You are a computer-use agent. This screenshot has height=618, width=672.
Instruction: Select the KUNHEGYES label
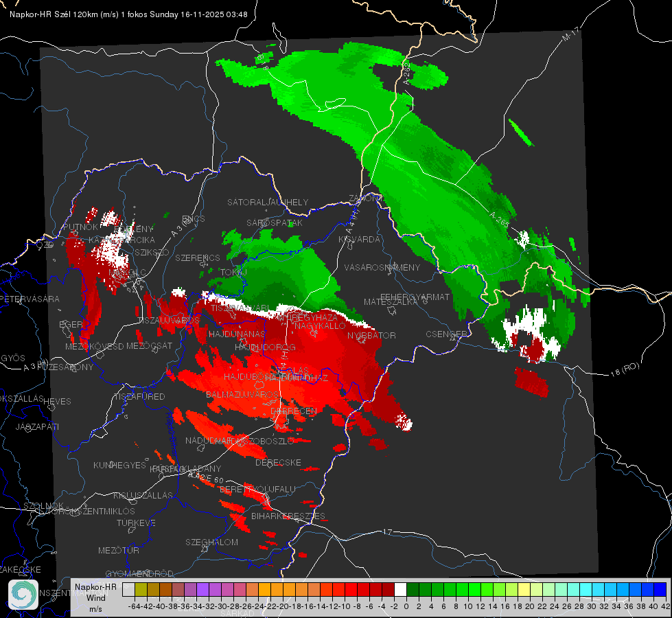pyautogui.click(x=119, y=466)
